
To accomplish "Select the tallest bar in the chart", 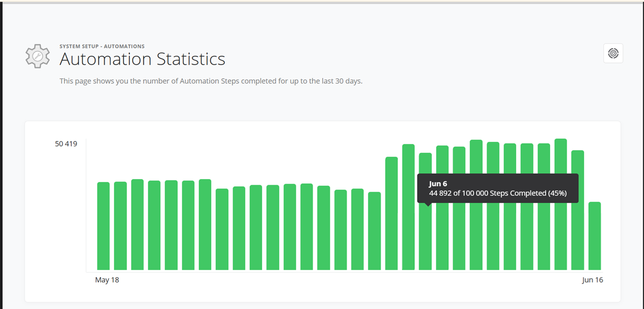I will click(561, 204).
